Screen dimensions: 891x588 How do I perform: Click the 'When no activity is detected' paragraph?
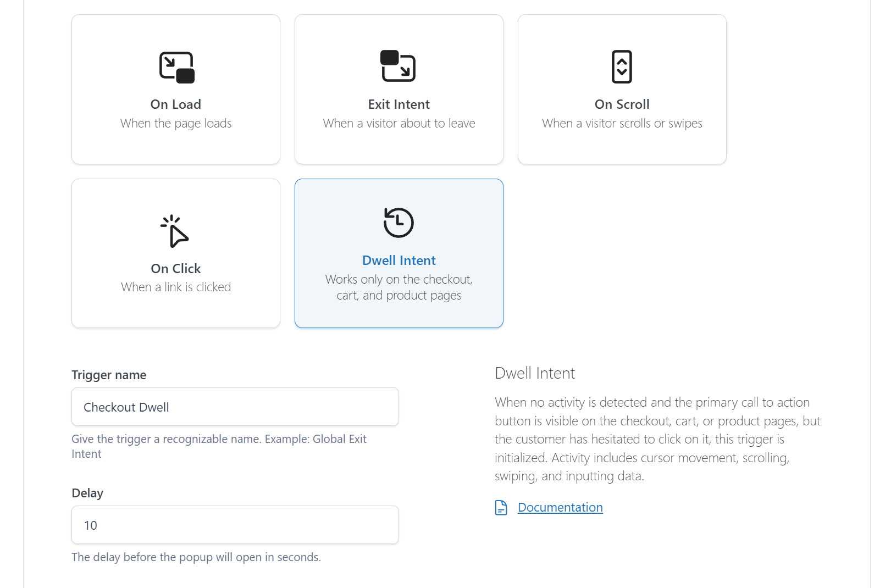pyautogui.click(x=657, y=439)
